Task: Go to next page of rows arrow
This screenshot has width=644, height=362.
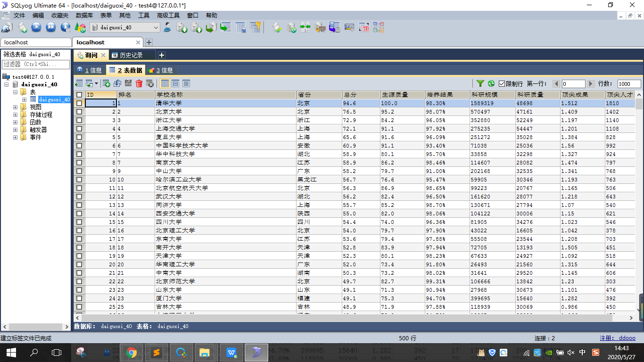Action: [590, 83]
